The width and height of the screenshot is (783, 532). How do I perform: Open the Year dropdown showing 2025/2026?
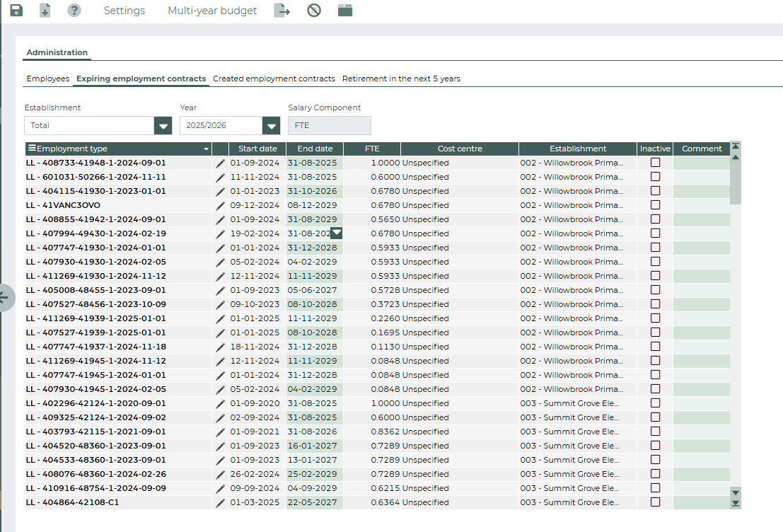click(x=271, y=125)
